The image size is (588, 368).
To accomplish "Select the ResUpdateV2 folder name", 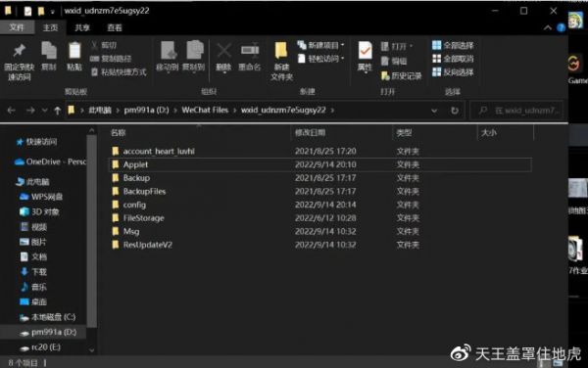I will coord(148,245).
